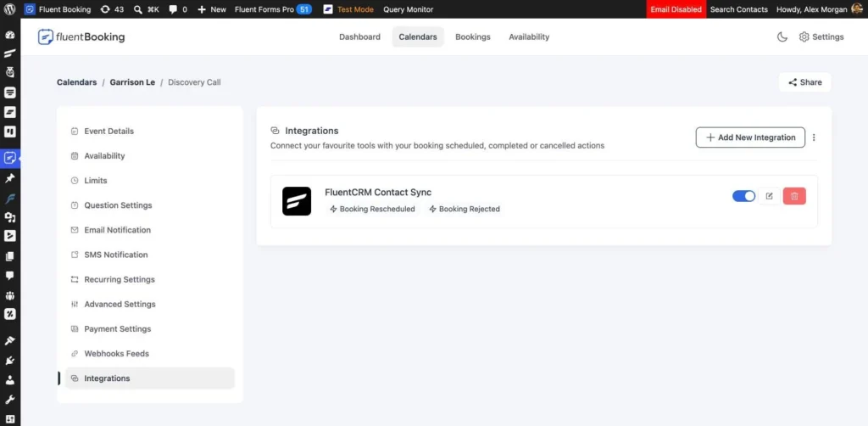Click the Share button

point(805,82)
